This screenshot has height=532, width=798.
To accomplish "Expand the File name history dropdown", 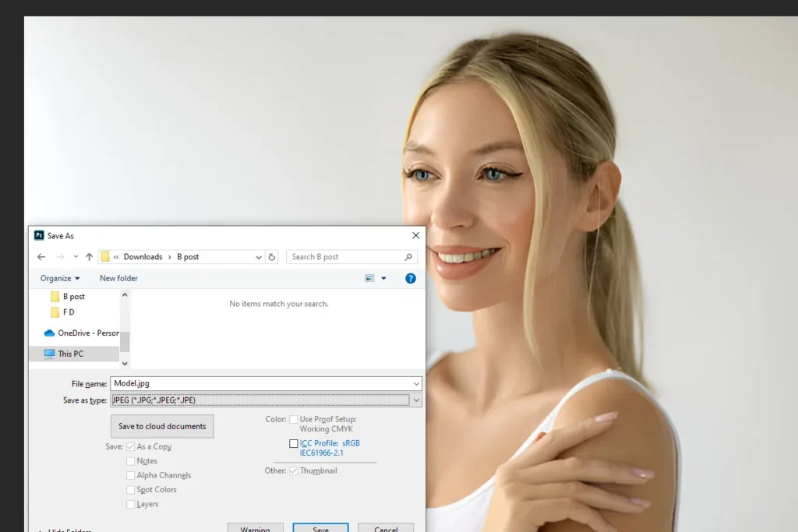I will (x=416, y=383).
